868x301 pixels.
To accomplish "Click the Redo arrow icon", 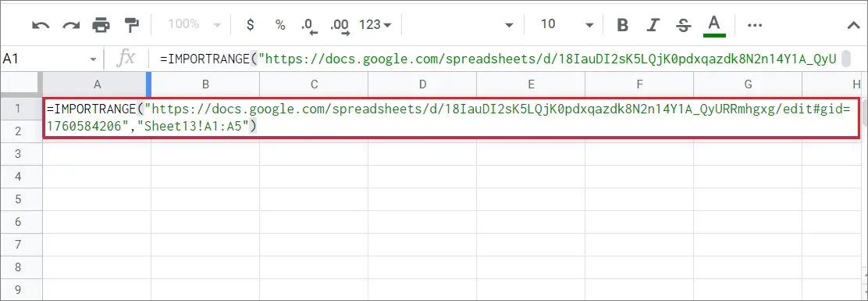I will pyautogui.click(x=71, y=25).
